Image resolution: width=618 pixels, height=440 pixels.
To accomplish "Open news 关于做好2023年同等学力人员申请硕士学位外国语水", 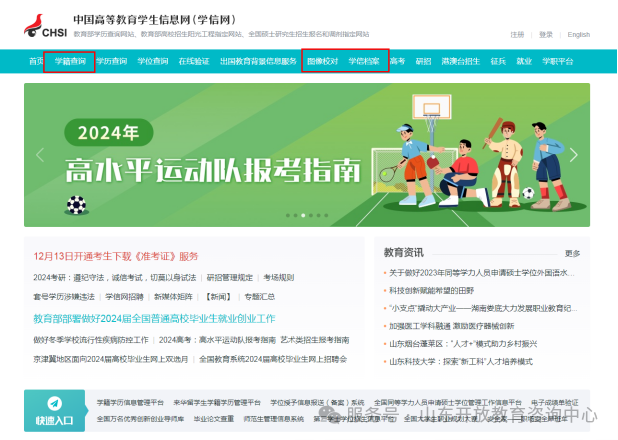I will tap(482, 273).
